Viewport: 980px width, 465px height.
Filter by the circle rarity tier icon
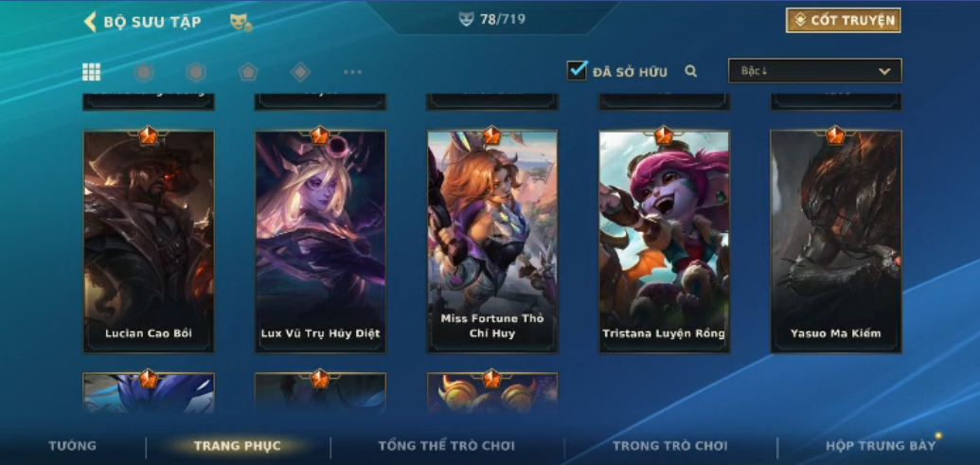144,72
